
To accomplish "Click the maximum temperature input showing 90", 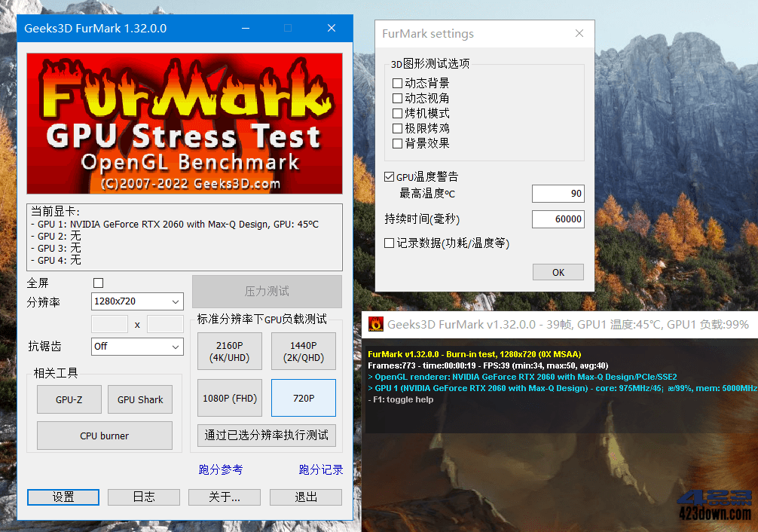I will tap(558, 194).
